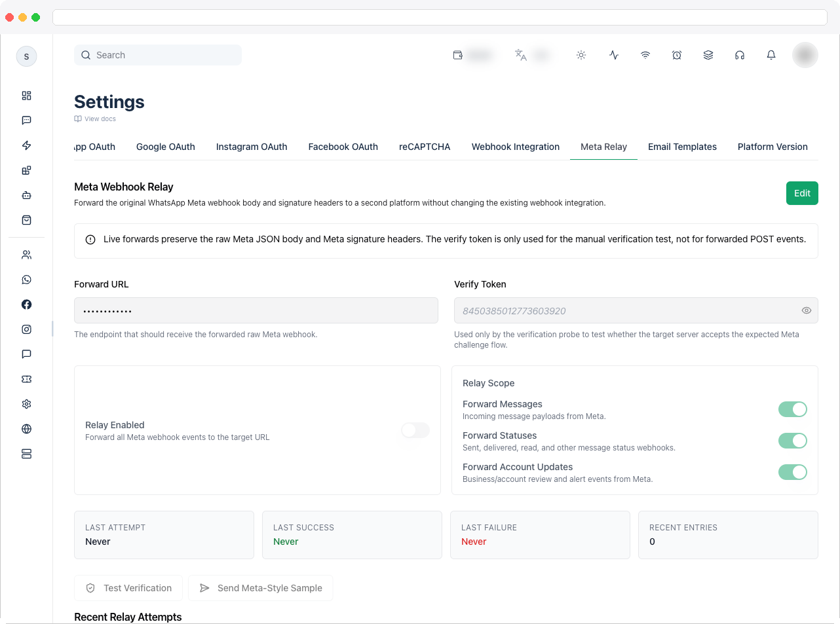
Task: Click the Forward URL input field
Action: pyautogui.click(x=256, y=310)
